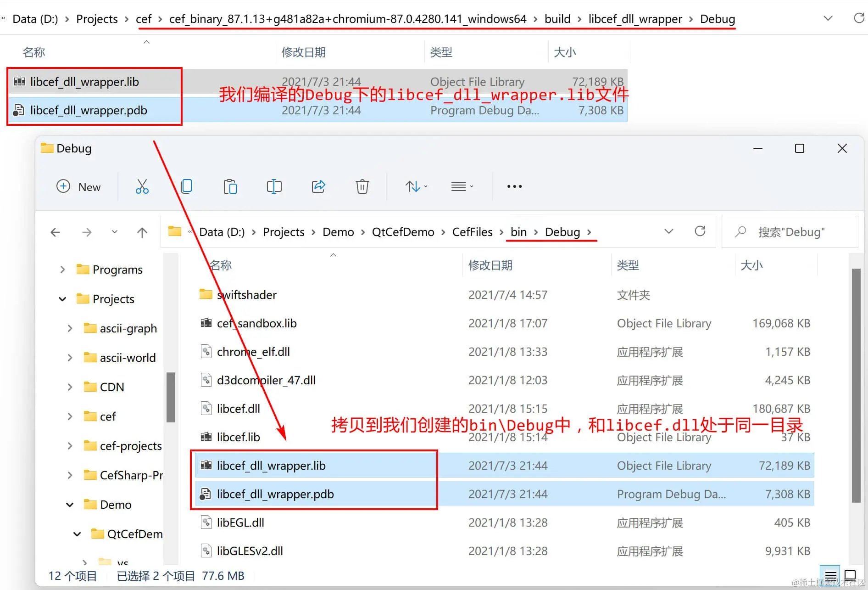868x590 pixels.
Task: Collapse the Projects tree node
Action: 62,298
